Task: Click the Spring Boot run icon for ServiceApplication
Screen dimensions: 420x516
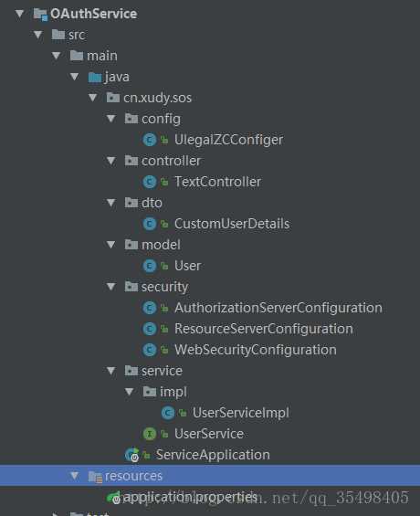Action: click(132, 455)
